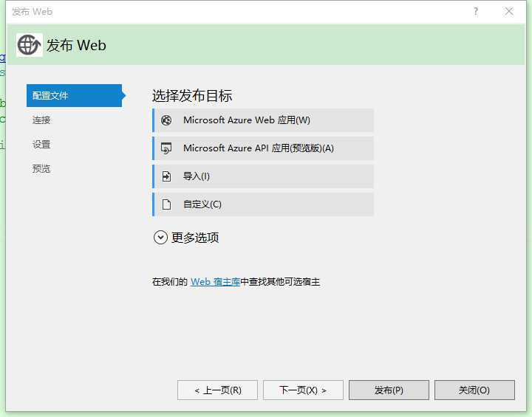Viewport: 532px width, 417px height.
Task: Click the 上一页(R) button
Action: click(x=217, y=390)
